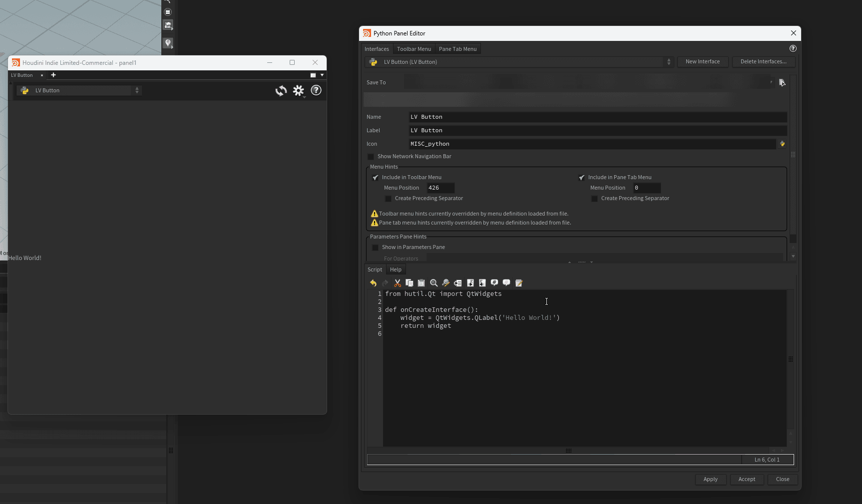This screenshot has width=862, height=504.
Task: Uncheck Include in Pane Tab Menu
Action: 582,178
